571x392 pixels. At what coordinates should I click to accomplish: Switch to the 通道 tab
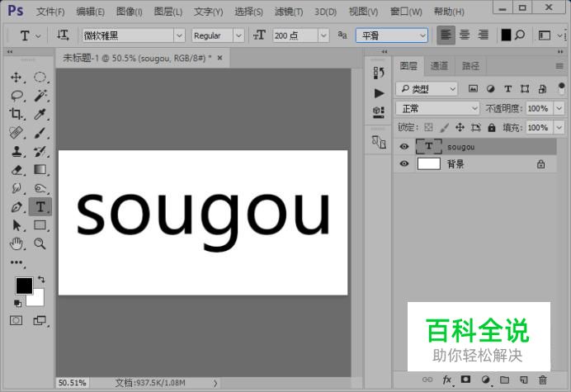440,66
